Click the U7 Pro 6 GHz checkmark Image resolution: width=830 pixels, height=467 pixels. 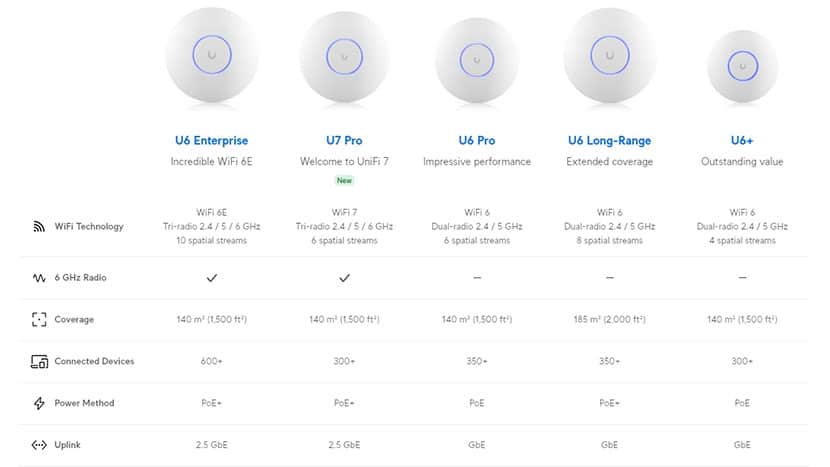(x=344, y=277)
